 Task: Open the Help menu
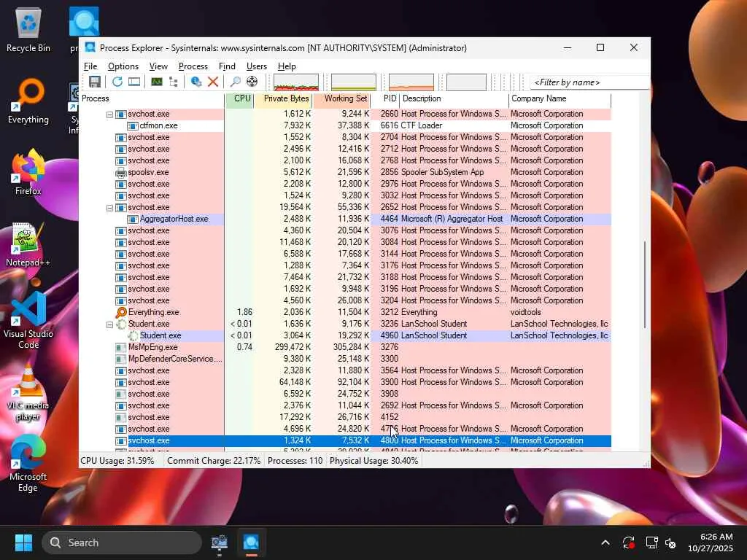tap(287, 66)
